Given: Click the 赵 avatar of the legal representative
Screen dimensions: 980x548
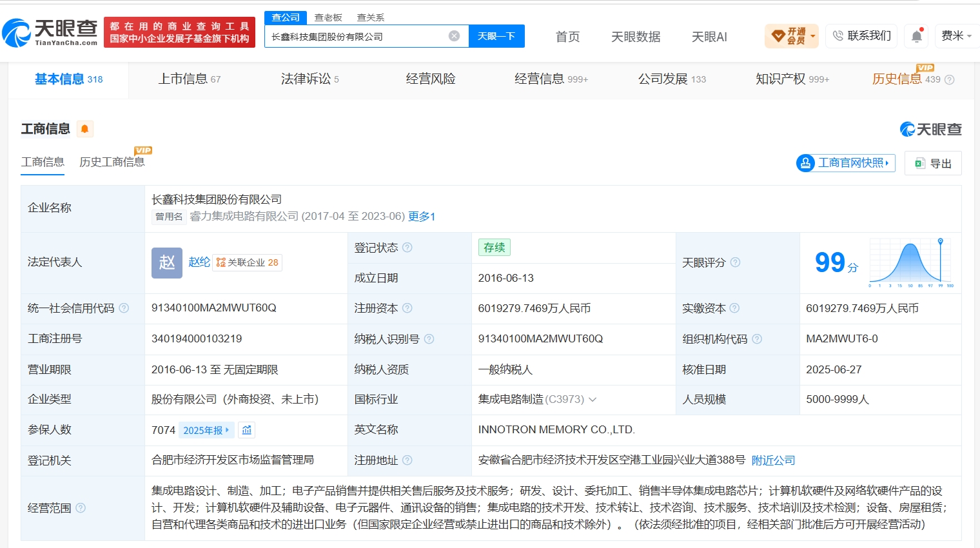Looking at the screenshot, I should [x=167, y=262].
